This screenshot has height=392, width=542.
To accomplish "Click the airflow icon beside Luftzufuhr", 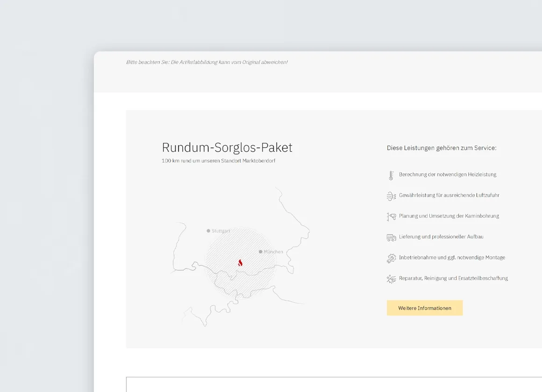I will pyautogui.click(x=391, y=196).
